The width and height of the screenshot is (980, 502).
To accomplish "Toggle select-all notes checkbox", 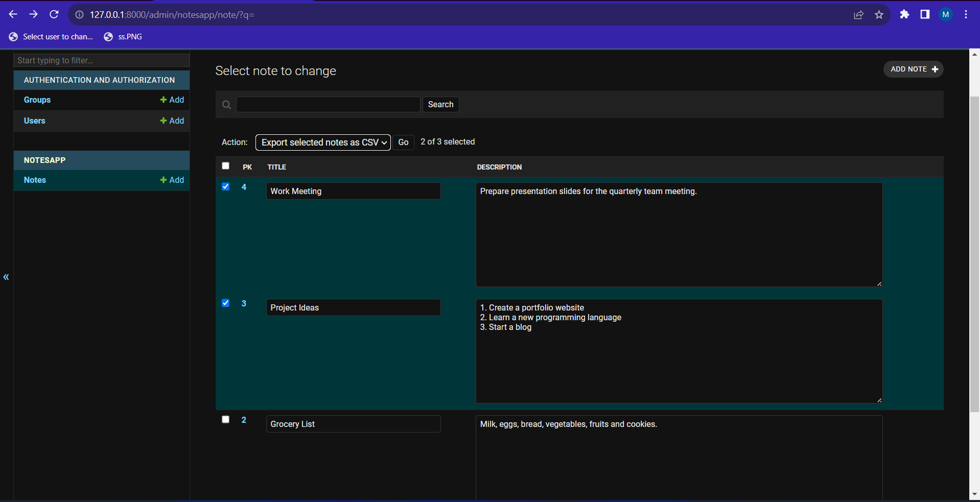I will pyautogui.click(x=226, y=166).
